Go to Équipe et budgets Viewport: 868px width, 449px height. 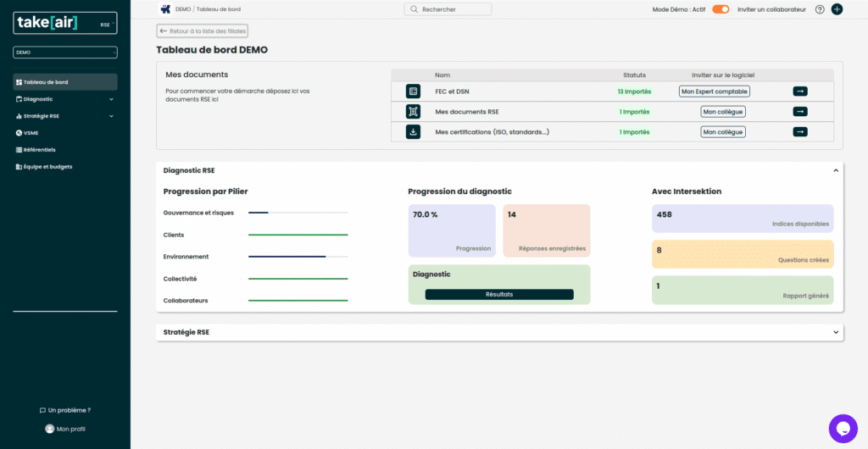47,167
